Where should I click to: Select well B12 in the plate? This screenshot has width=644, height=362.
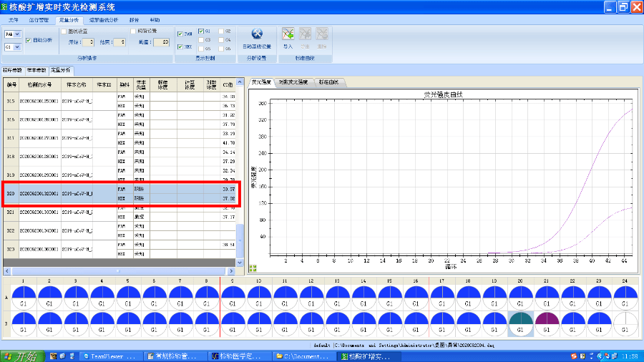pos(311,323)
